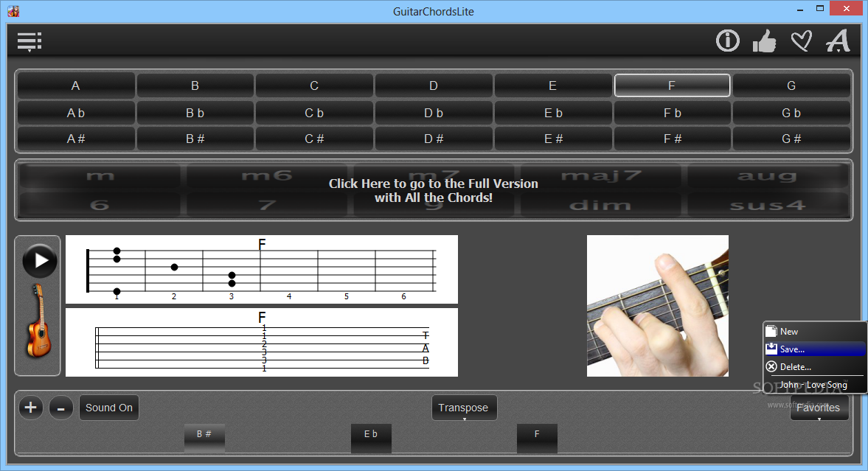Image resolution: width=868 pixels, height=471 pixels.
Task: Select the A # chord
Action: (x=76, y=139)
